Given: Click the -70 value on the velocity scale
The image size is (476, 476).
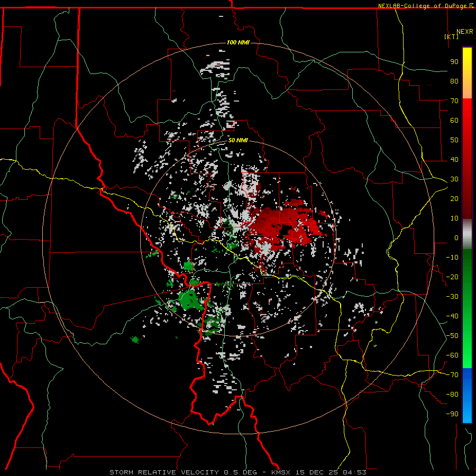Looking at the screenshot, I should click(452, 375).
